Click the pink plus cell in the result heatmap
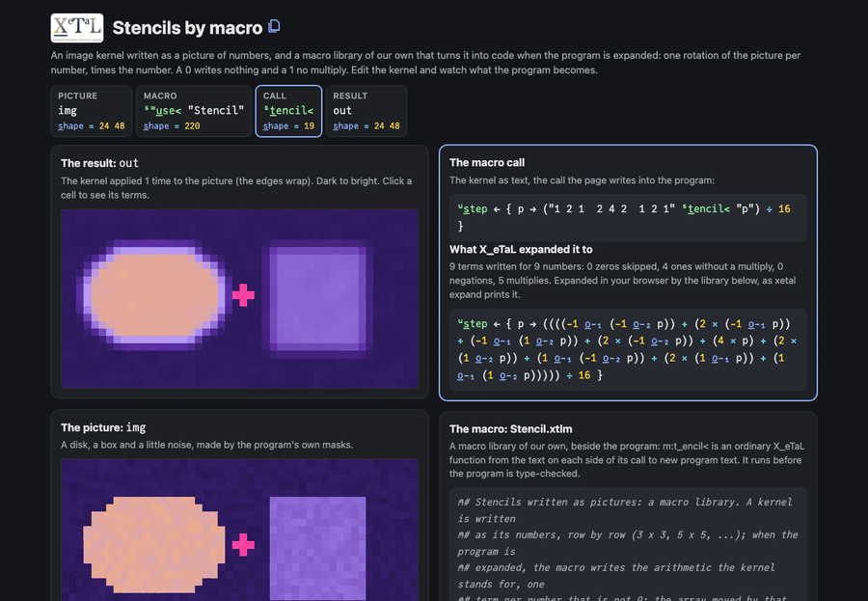Viewport: 868px width, 601px height. click(x=243, y=295)
